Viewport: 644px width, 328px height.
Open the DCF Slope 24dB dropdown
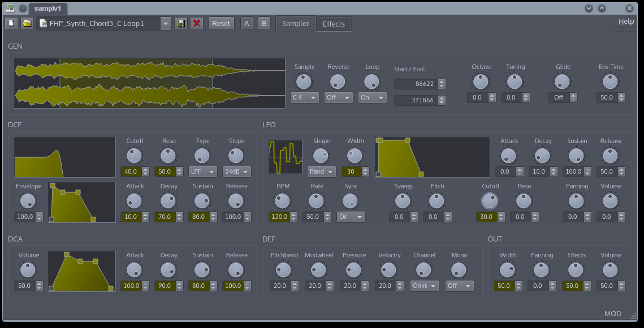pyautogui.click(x=237, y=171)
